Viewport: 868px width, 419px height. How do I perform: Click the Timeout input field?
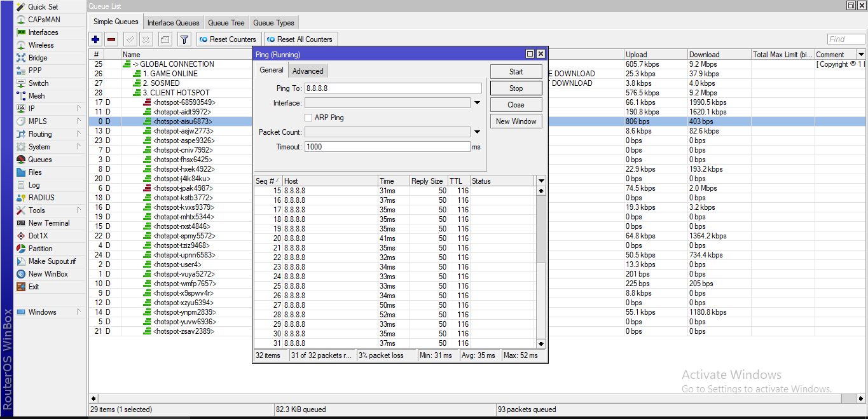pos(387,147)
